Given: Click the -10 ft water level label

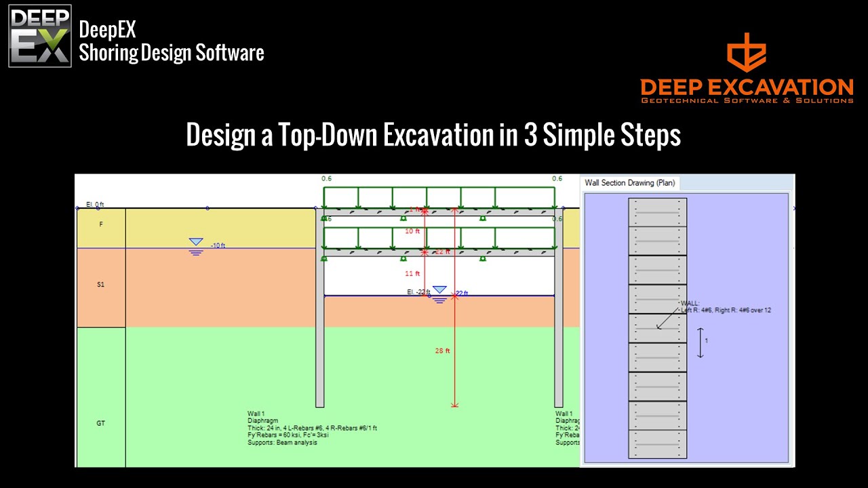Looking at the screenshot, I should tap(218, 245).
